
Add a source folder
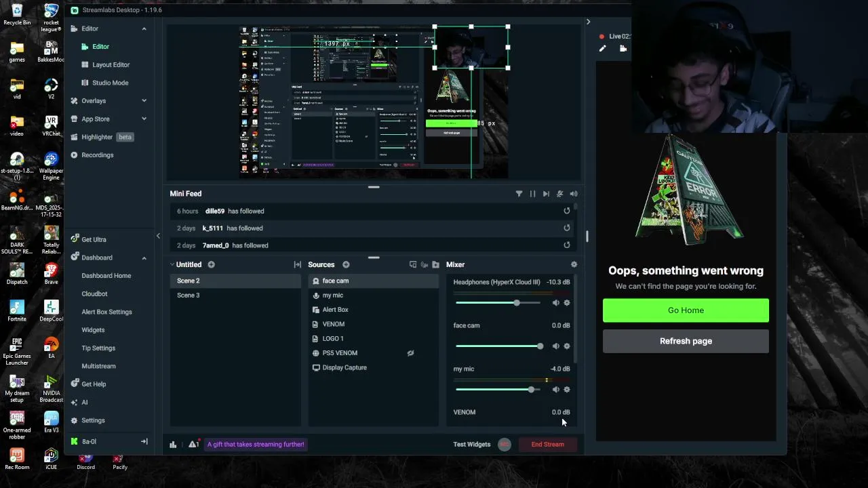[435, 264]
